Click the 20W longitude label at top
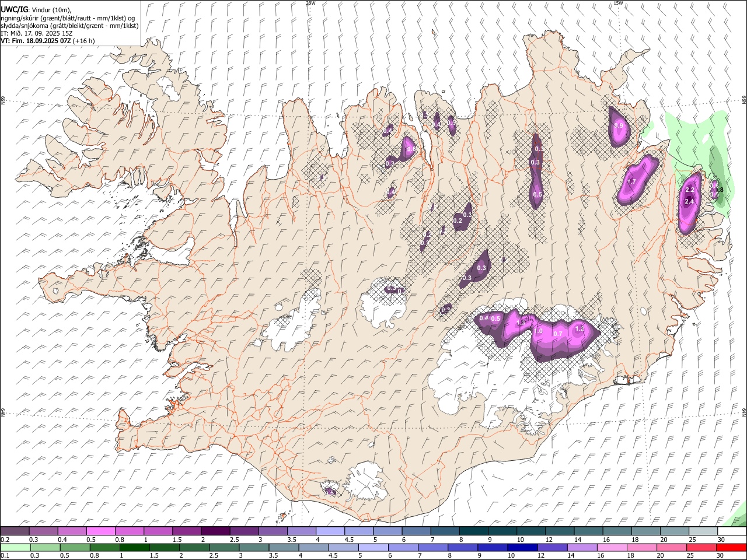 [x=311, y=3]
